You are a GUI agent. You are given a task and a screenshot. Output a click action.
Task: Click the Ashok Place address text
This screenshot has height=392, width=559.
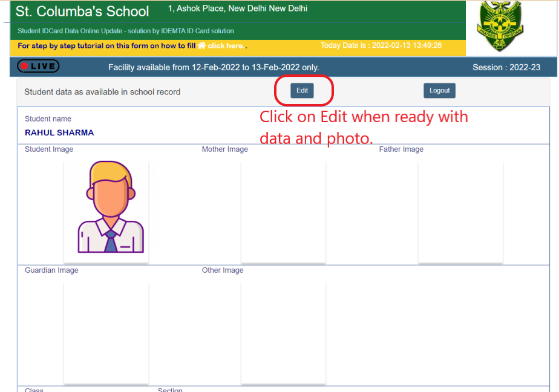(x=238, y=9)
